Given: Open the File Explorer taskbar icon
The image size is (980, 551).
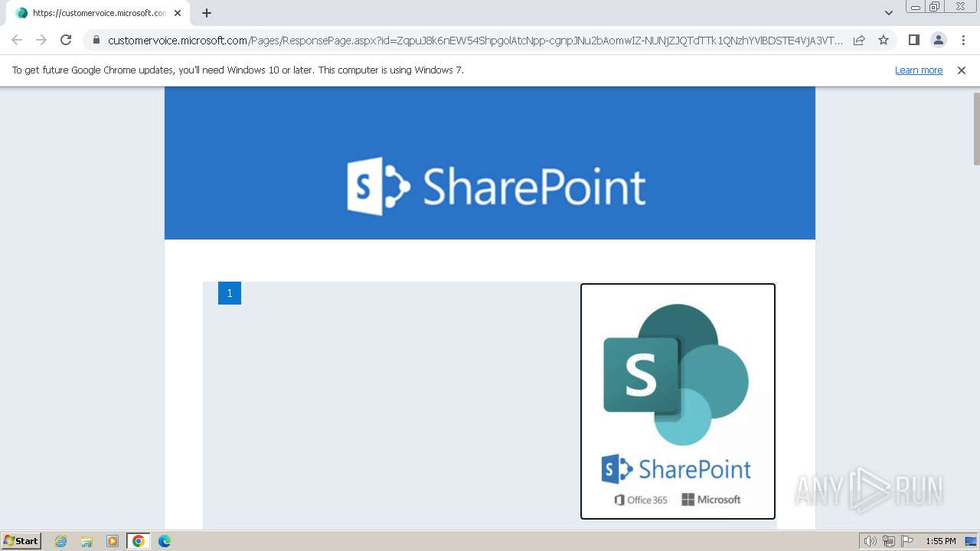Looking at the screenshot, I should [87, 541].
